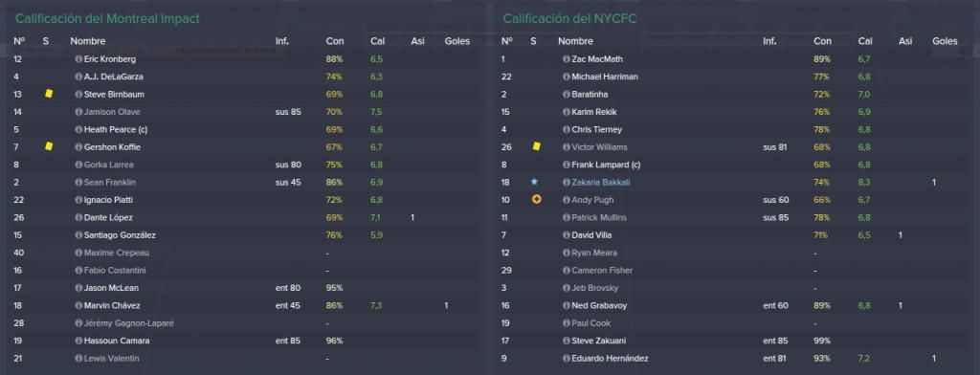
Task: Open Ignacio Piatti's player profile
Action: [108, 200]
